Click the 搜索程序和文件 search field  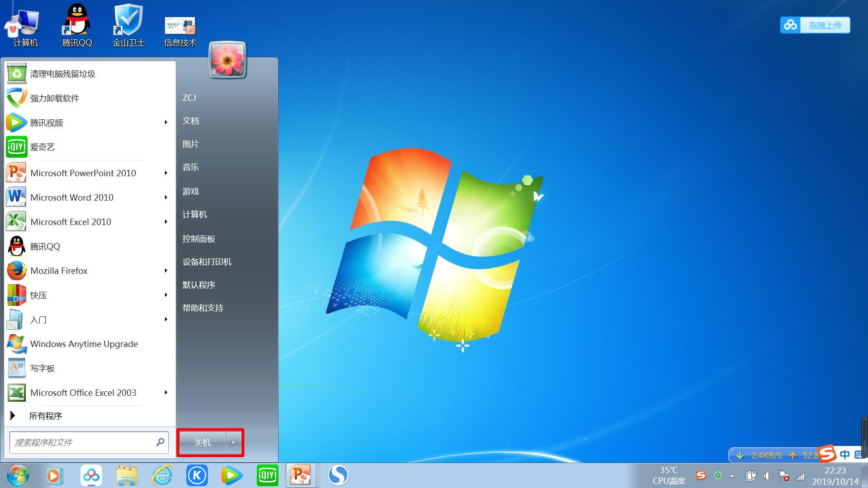coord(89,442)
